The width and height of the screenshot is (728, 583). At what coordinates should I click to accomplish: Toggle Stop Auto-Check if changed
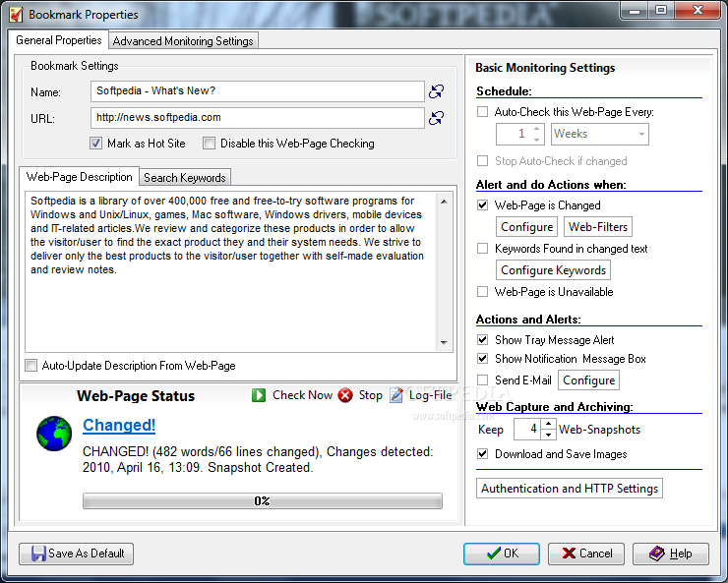point(483,161)
